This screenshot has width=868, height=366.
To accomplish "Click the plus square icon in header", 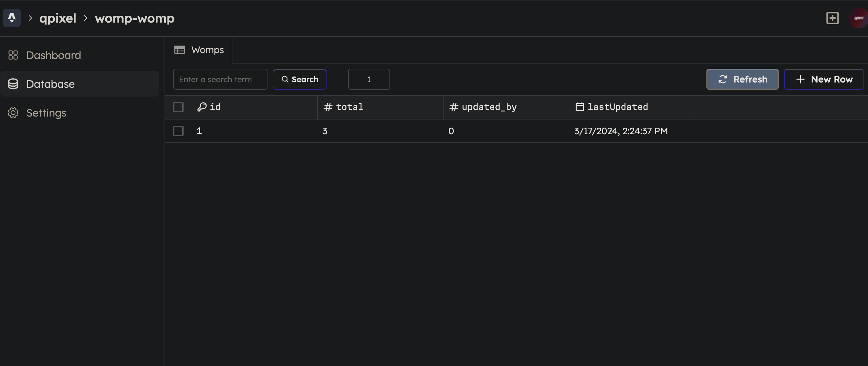I will point(832,18).
